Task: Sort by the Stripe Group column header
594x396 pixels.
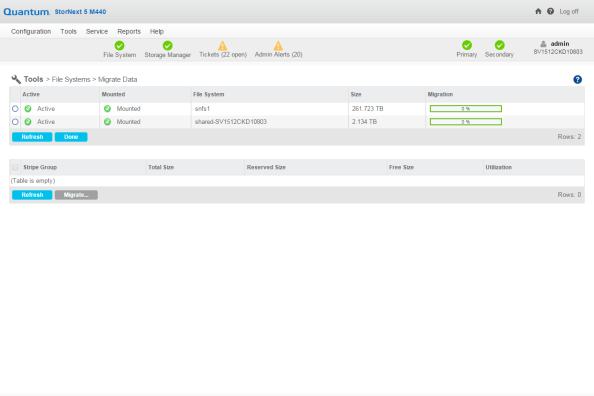Action: (x=40, y=167)
